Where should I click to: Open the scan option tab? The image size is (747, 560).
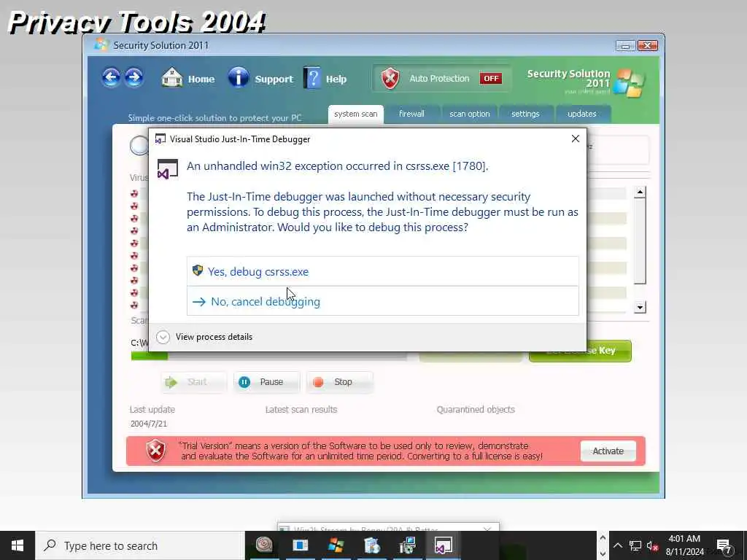(x=469, y=114)
